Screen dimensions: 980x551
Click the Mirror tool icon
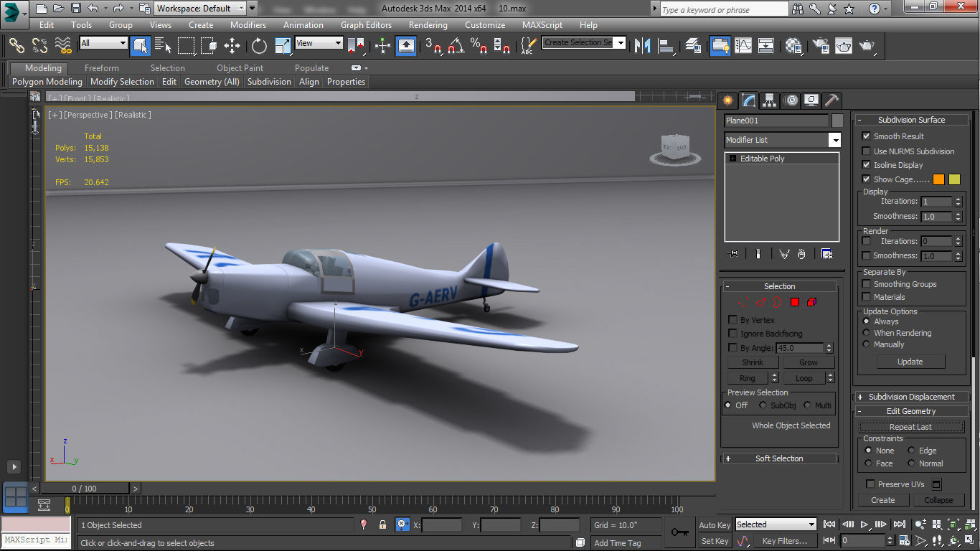coord(643,46)
